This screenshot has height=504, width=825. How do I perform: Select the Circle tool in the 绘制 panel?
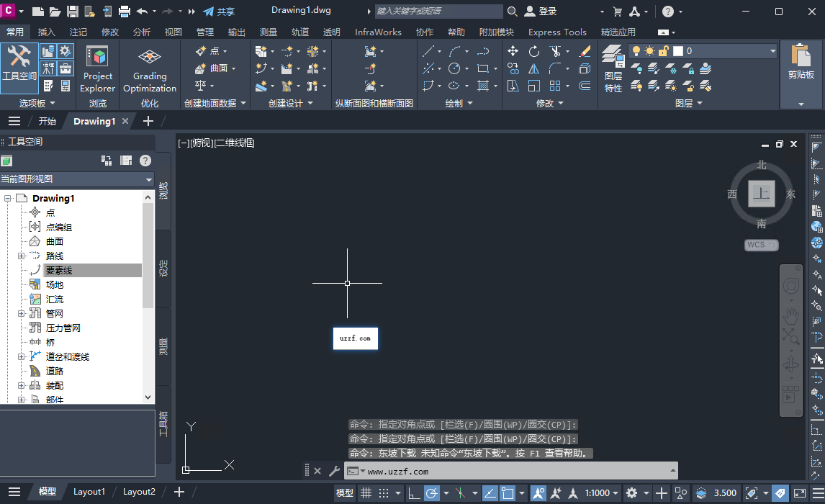click(x=453, y=68)
